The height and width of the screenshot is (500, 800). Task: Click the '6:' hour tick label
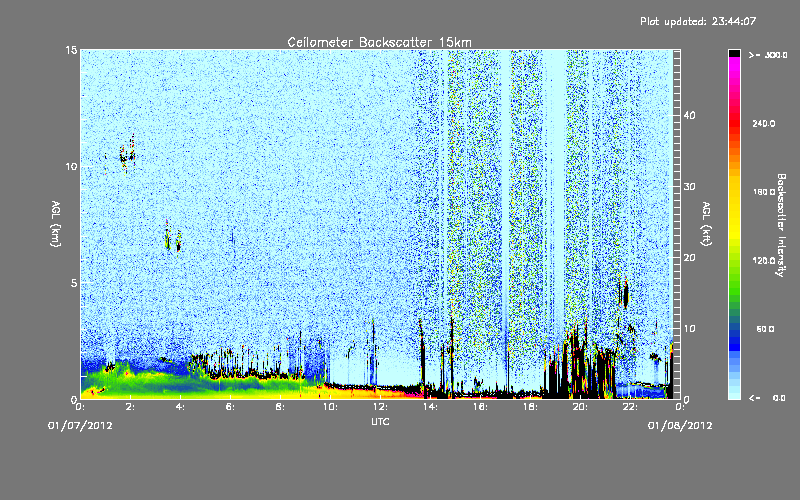point(230,407)
